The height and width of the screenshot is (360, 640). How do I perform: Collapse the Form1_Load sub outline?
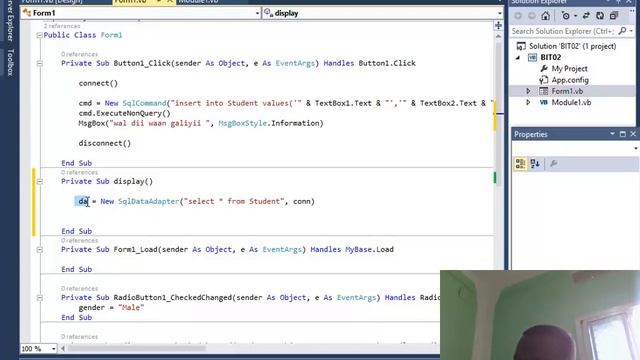pos(40,250)
